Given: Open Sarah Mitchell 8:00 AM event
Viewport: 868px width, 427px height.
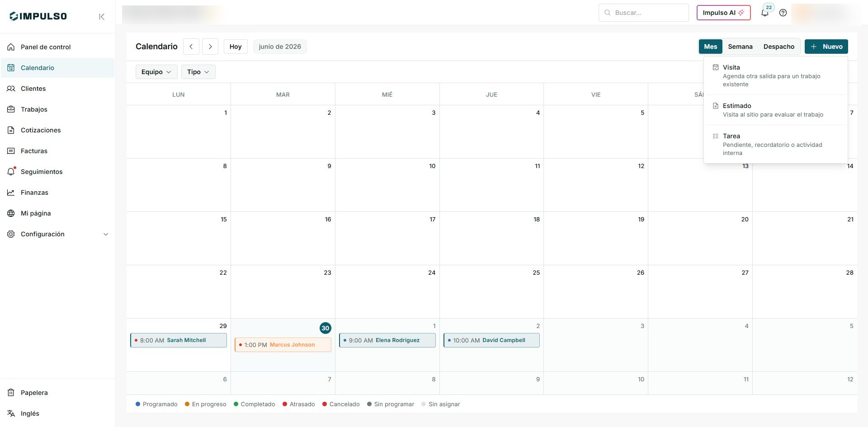Looking at the screenshot, I should click(x=179, y=340).
